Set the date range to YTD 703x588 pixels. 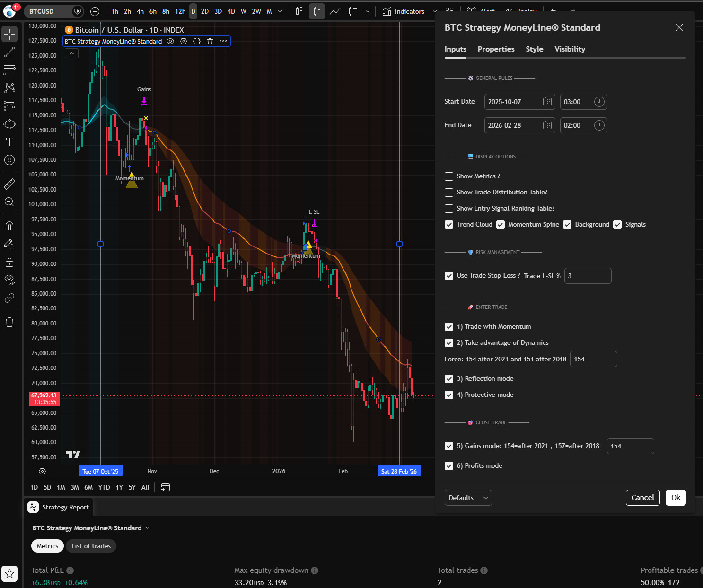click(104, 487)
